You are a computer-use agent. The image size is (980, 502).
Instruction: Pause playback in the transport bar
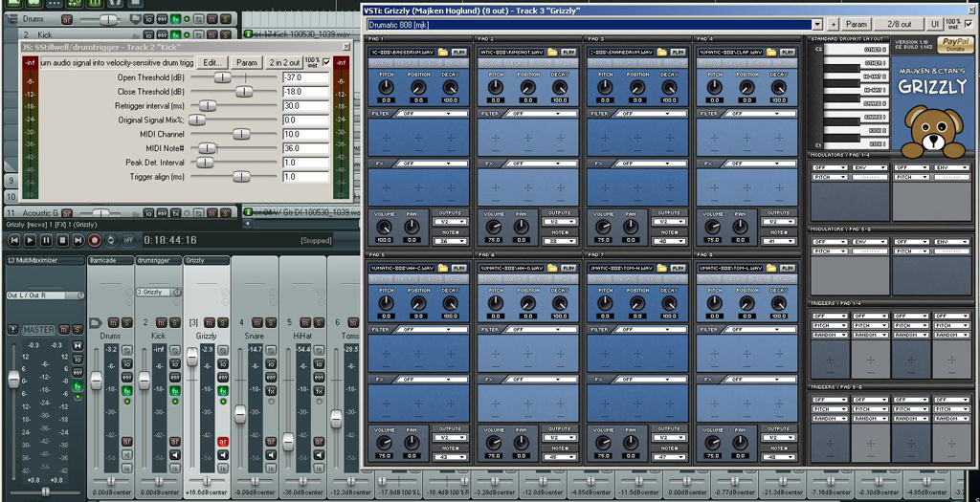(46, 240)
